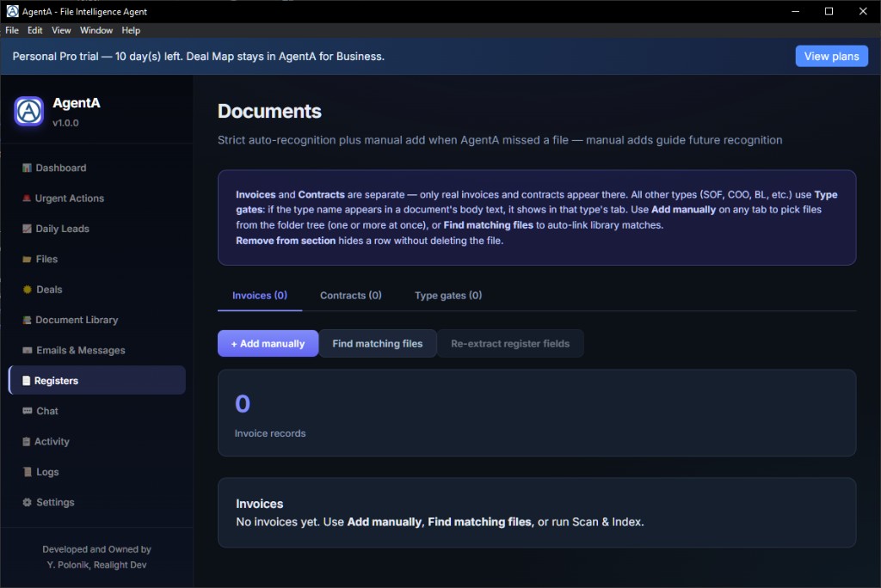Viewport: 881px width, 588px height.
Task: Open the Chat section
Action: coord(97,411)
